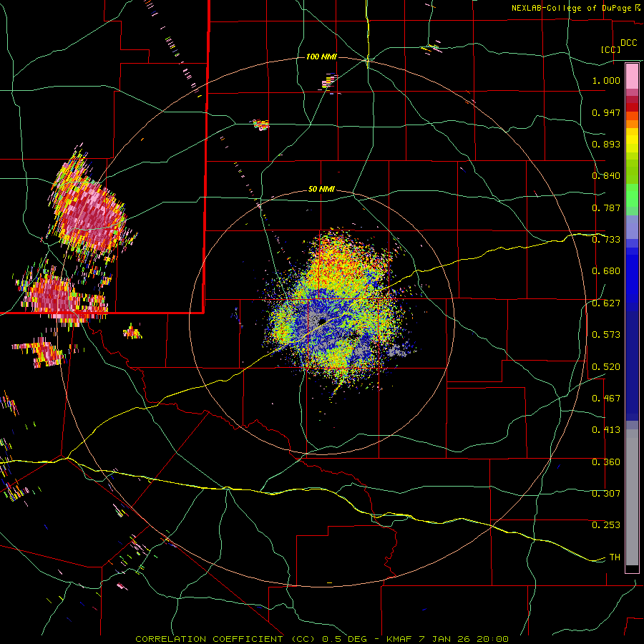This screenshot has height=644, width=644.
Task: Click the 0.947 legend value
Action: pos(606,112)
